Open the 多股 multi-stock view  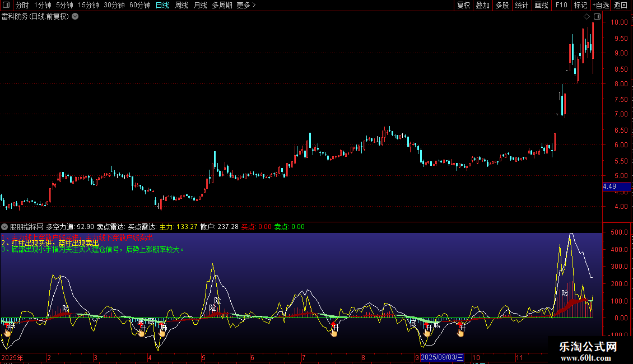pos(502,5)
